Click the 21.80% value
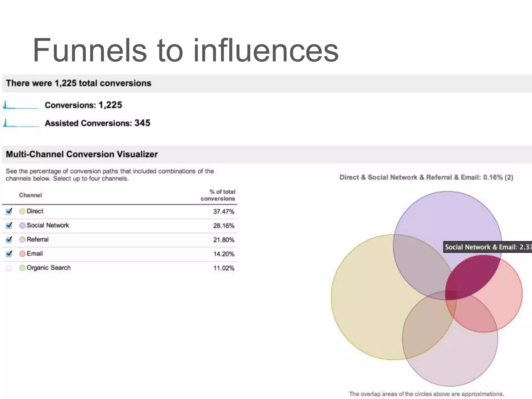 point(224,240)
